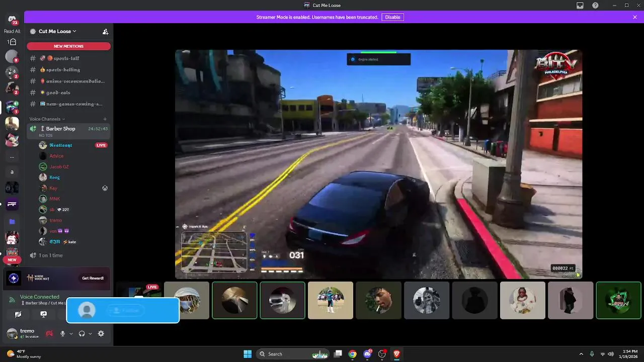The image size is (644, 362).
Task: Open the Discord inbox icon in title bar
Action: [x=580, y=6]
